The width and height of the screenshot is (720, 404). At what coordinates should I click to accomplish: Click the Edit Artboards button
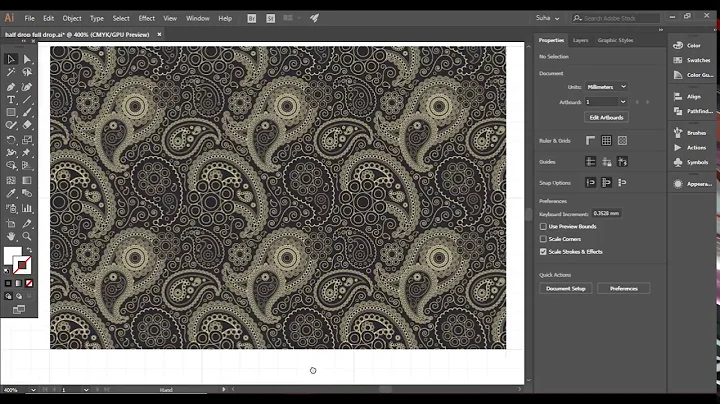(607, 117)
